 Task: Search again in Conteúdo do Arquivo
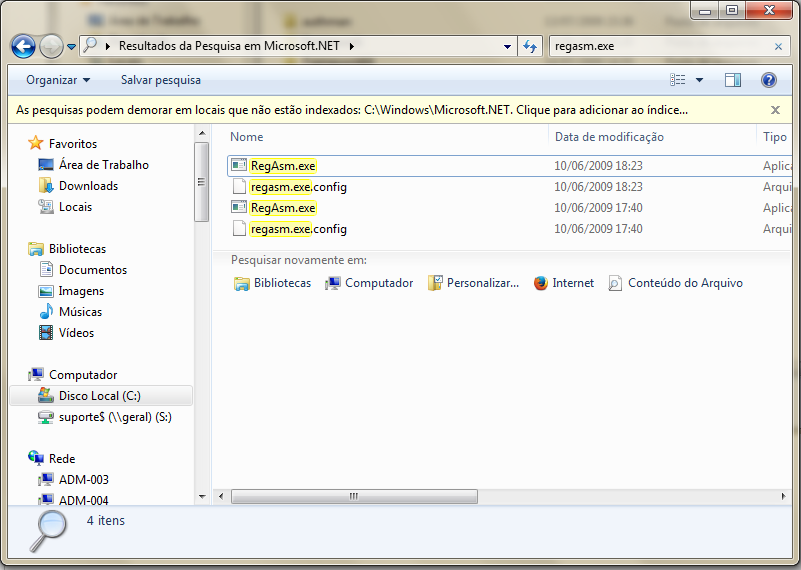[675, 283]
